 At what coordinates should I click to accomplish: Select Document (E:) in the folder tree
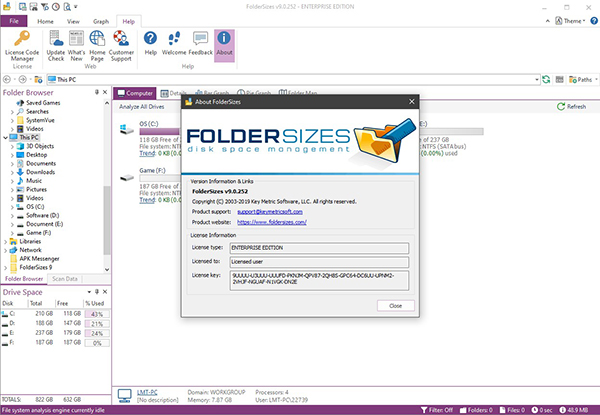[x=44, y=224]
